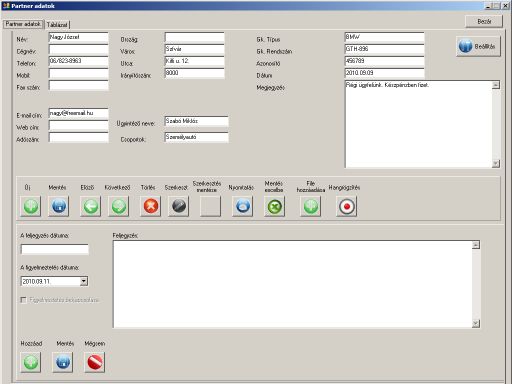Screen dimensions: 512x384
Task: Export with Mentés excelbe icon
Action: [x=274, y=206]
